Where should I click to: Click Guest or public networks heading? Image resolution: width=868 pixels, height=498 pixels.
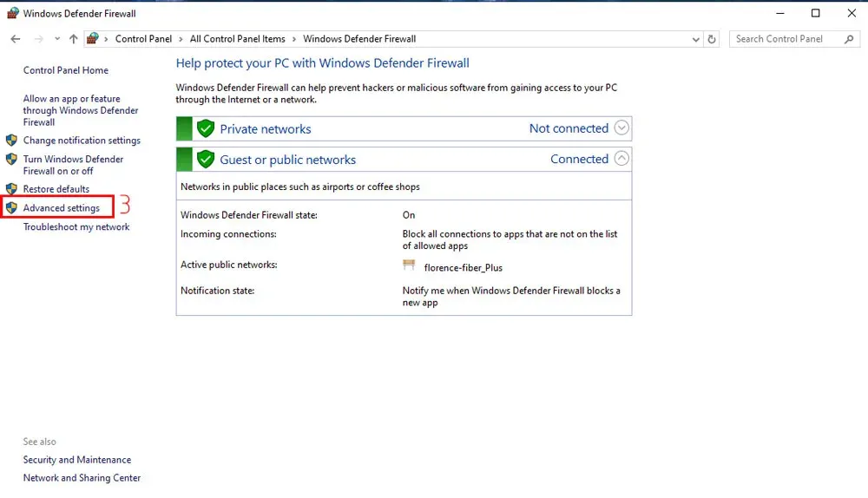[288, 160]
